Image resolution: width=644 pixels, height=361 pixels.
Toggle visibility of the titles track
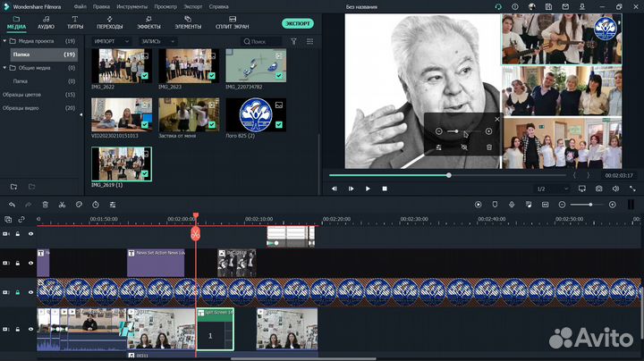[30, 263]
